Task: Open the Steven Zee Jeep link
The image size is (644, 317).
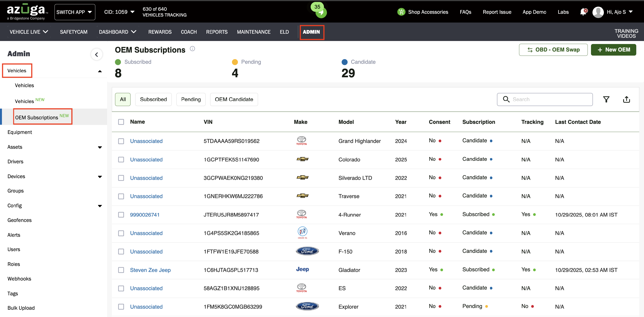Action: 150,270
